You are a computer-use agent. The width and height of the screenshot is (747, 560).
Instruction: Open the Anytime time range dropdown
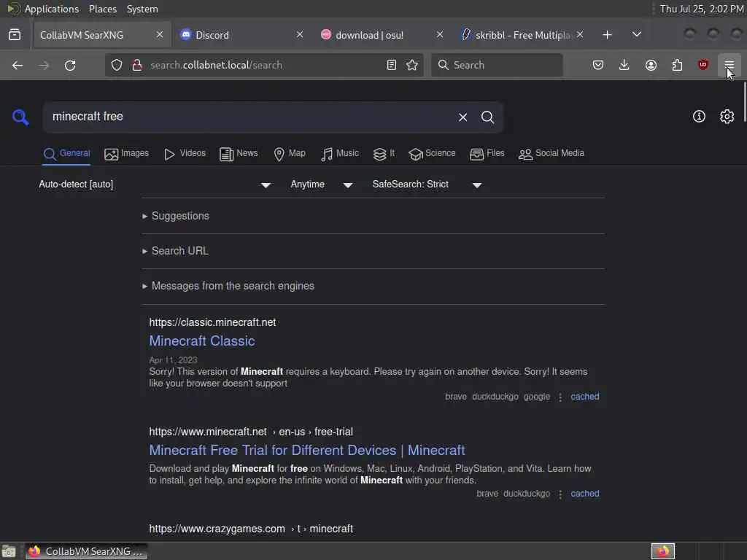[x=322, y=184]
